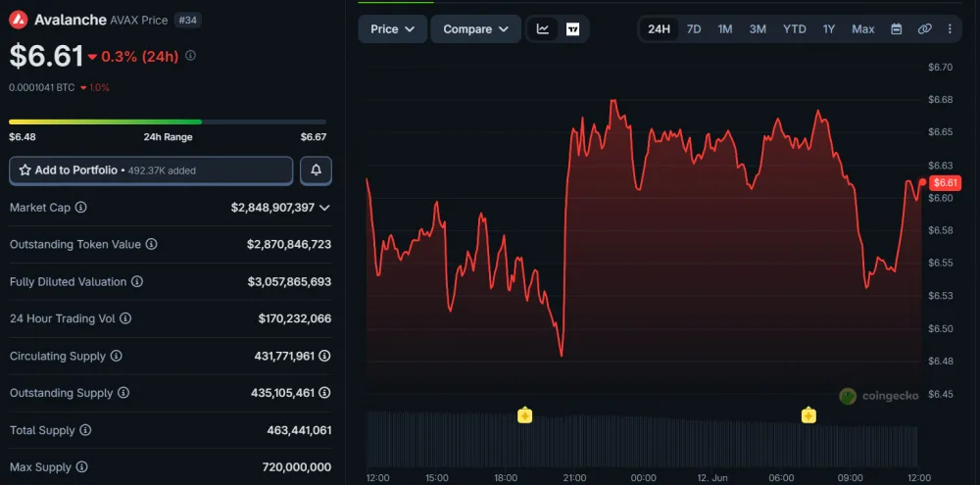Click the large $6.61 price heading
Image resolution: width=980 pixels, height=485 pixels.
coord(46,56)
